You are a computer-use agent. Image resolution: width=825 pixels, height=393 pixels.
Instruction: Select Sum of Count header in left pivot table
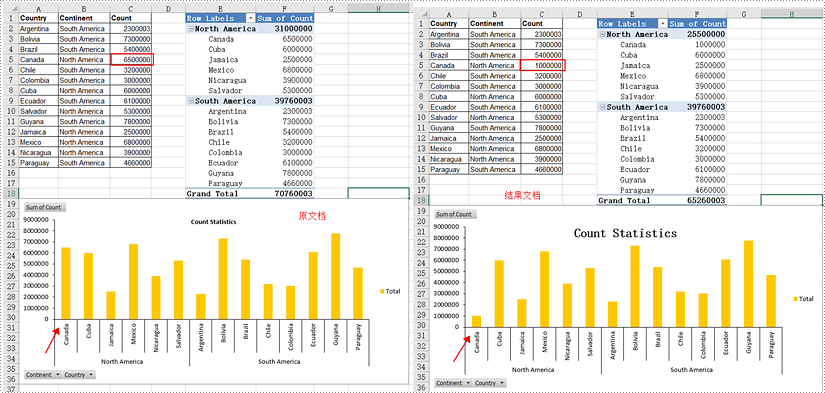(x=285, y=18)
